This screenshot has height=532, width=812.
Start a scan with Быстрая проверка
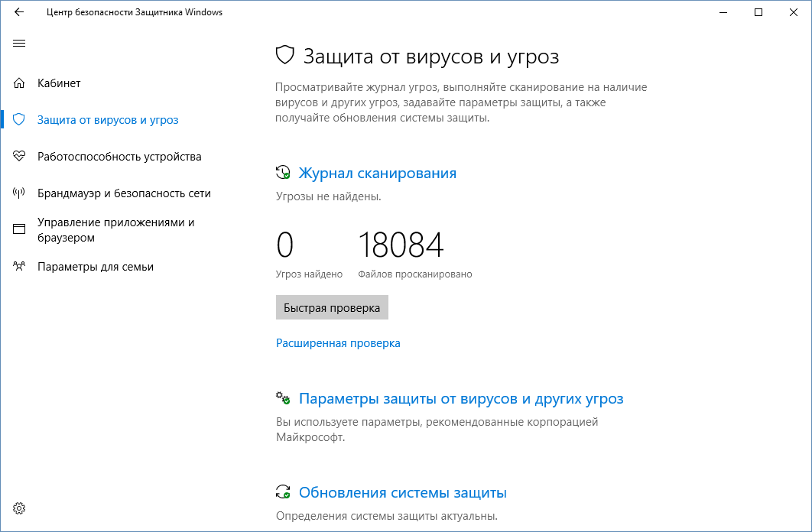(x=332, y=307)
